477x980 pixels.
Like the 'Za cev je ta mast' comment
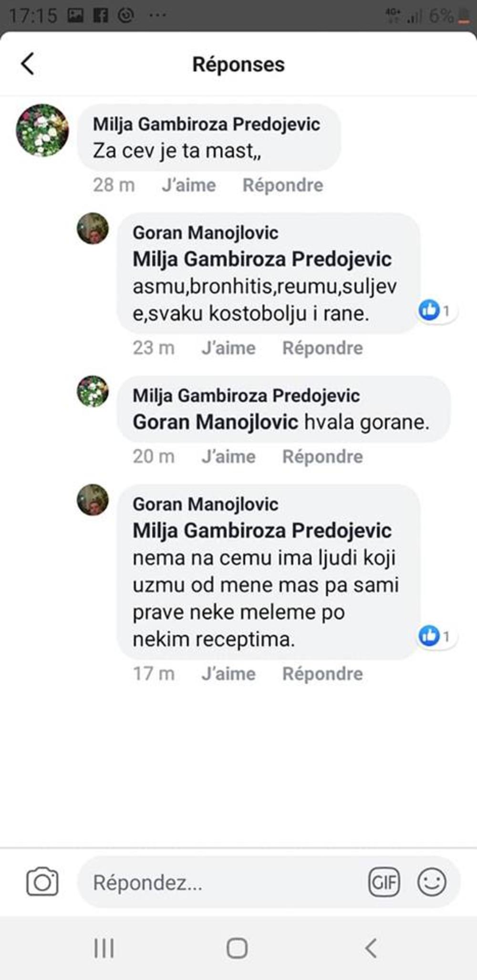[188, 185]
